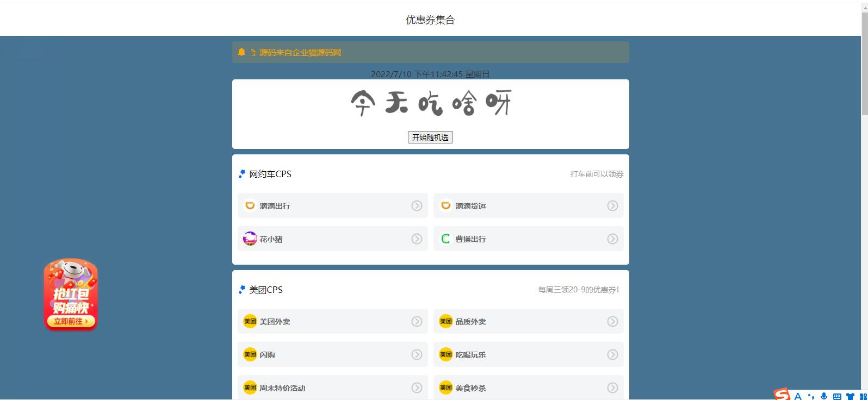Click the arrow circle in the 花小猪 row

(417, 239)
